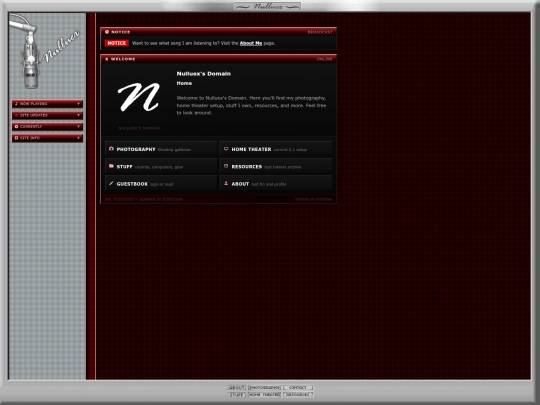Open Stuff from the bottom navigation
The image size is (540, 405).
coord(237,395)
